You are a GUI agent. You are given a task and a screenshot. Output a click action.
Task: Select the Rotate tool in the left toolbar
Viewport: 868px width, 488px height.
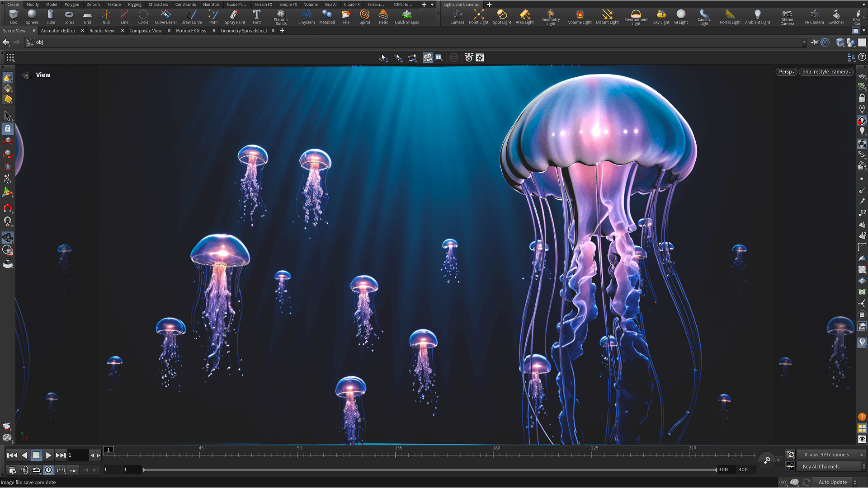click(x=8, y=154)
